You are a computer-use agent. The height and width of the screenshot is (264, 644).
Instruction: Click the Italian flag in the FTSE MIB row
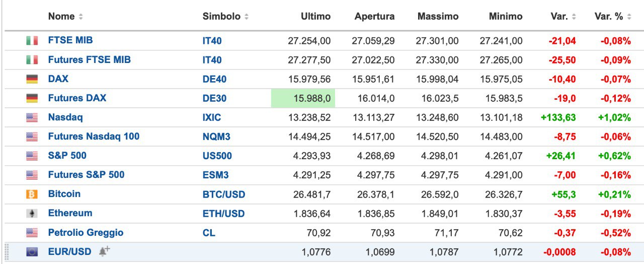tap(32, 41)
